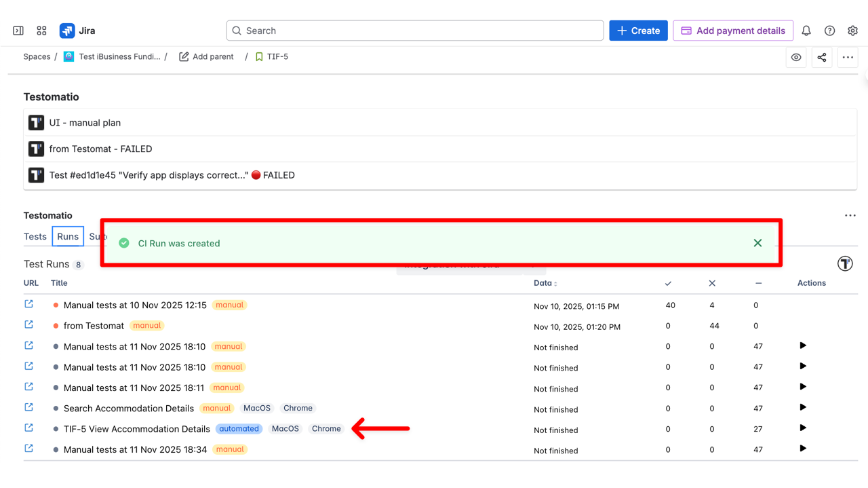868x488 pixels.
Task: Dismiss the 'CI Run was created' notification
Action: [x=757, y=243]
